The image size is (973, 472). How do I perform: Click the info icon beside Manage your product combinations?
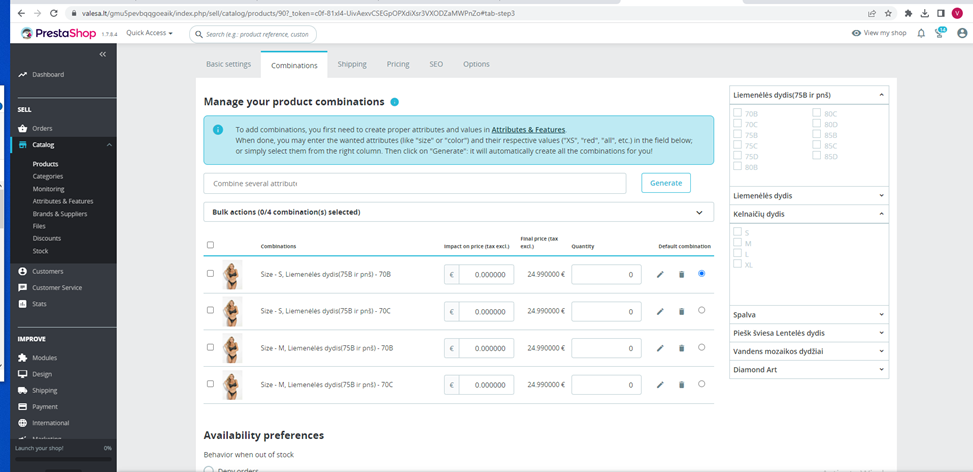pyautogui.click(x=395, y=102)
